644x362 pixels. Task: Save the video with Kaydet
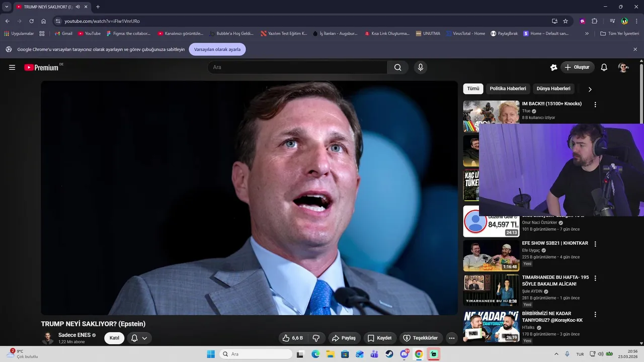(x=379, y=338)
